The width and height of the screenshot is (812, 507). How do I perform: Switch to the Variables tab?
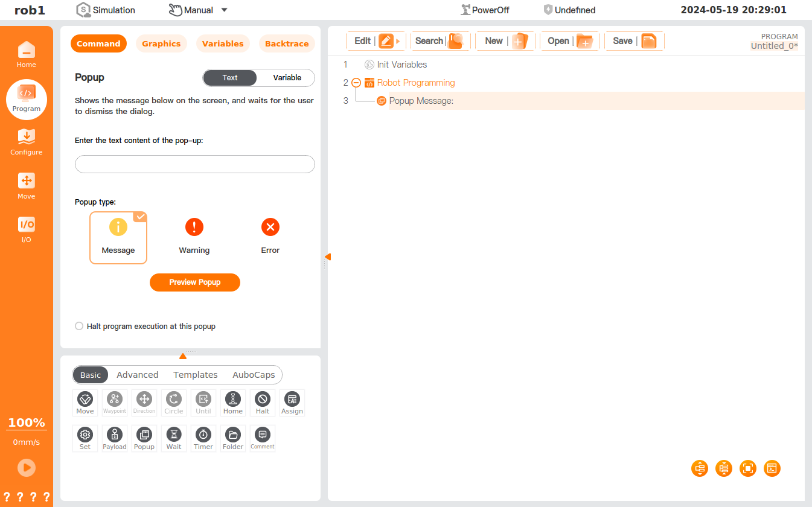pos(223,43)
